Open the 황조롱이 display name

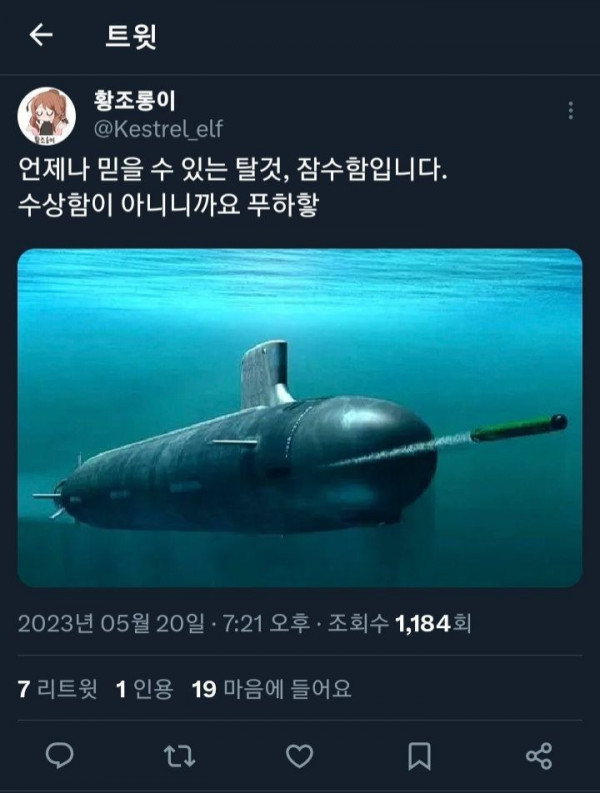[135, 100]
